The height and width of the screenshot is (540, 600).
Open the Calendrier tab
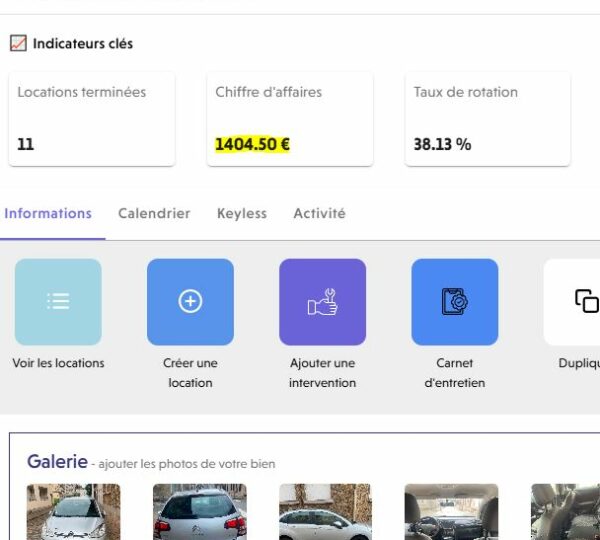click(x=154, y=214)
